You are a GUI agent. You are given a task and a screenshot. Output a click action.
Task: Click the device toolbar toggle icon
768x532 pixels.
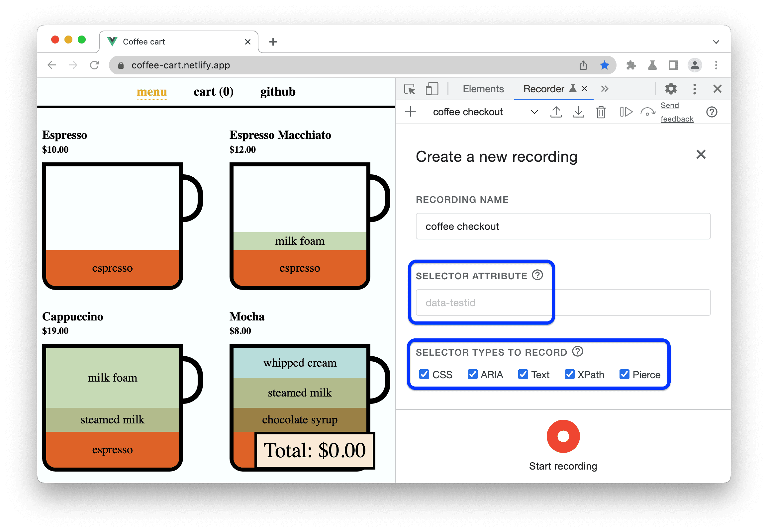tap(432, 89)
